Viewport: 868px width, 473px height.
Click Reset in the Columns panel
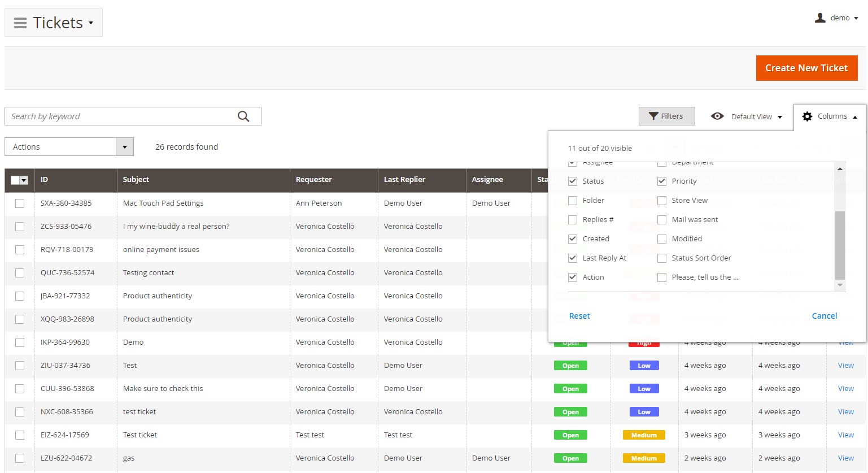click(579, 316)
